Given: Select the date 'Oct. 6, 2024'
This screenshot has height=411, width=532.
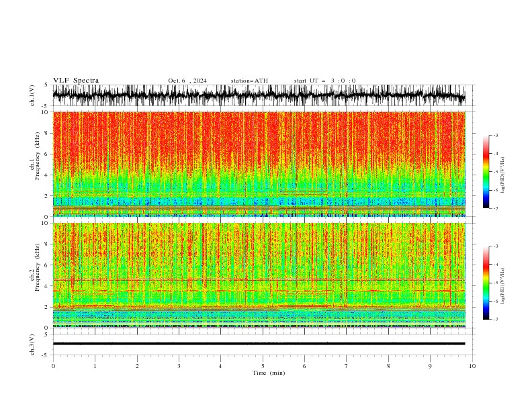Looking at the screenshot, I should pos(187,81).
